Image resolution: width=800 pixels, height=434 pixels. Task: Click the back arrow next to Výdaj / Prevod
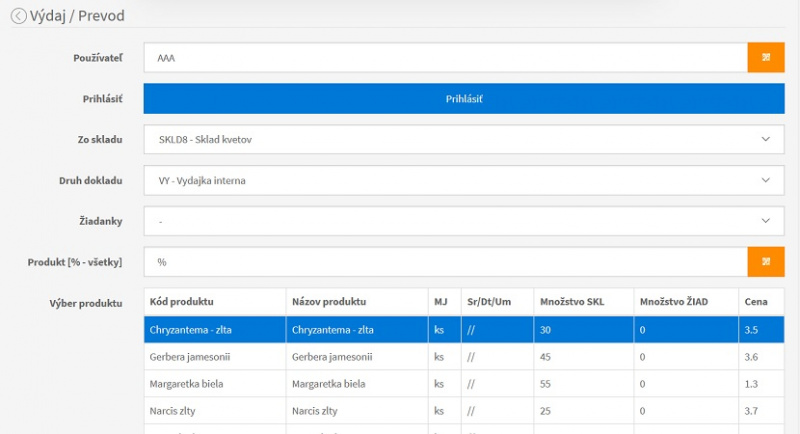pyautogui.click(x=18, y=16)
